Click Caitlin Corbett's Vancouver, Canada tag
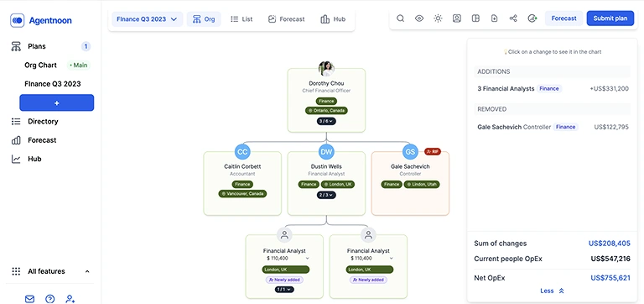 coord(242,193)
